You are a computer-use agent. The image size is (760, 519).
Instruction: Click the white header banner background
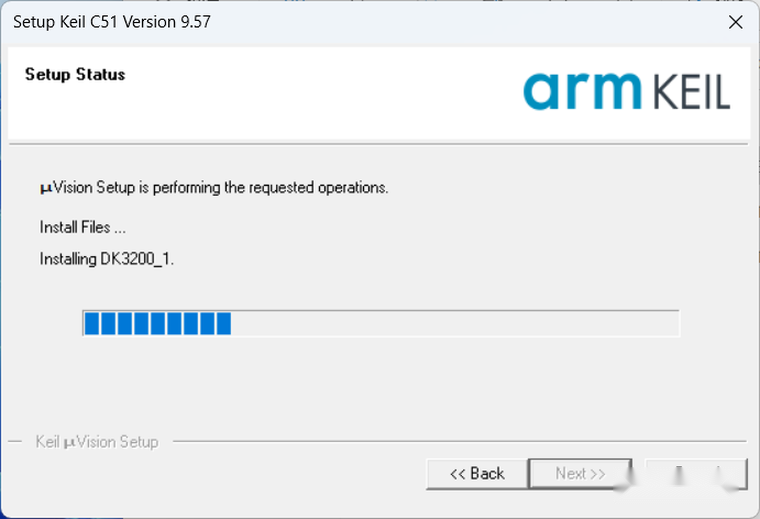pyautogui.click(x=310, y=107)
